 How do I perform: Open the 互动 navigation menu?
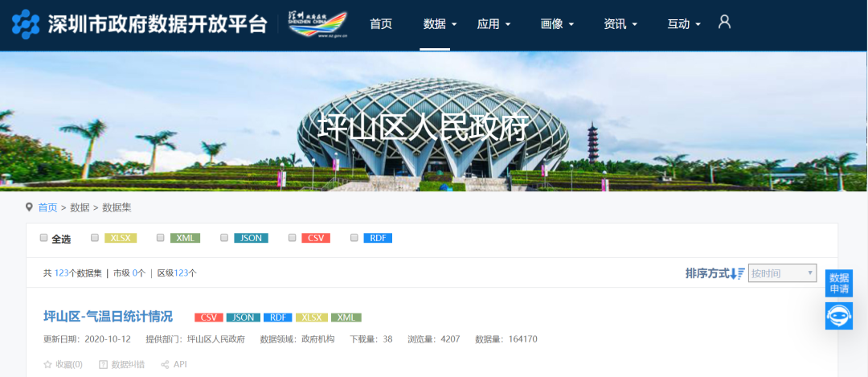pyautogui.click(x=684, y=24)
